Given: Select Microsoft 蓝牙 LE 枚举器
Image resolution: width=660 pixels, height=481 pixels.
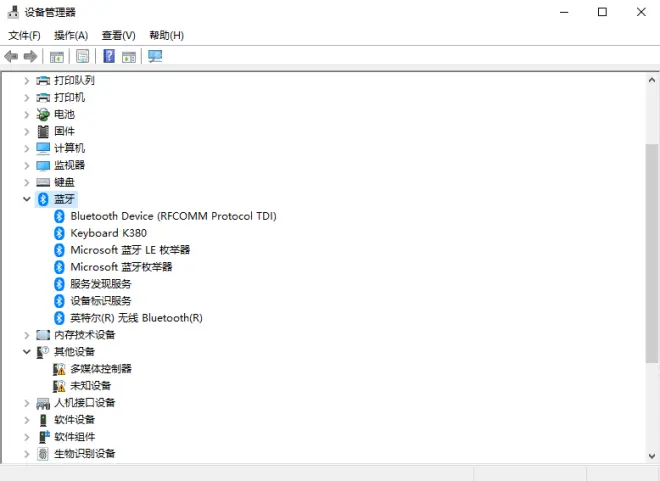Looking at the screenshot, I should pyautogui.click(x=130, y=250).
